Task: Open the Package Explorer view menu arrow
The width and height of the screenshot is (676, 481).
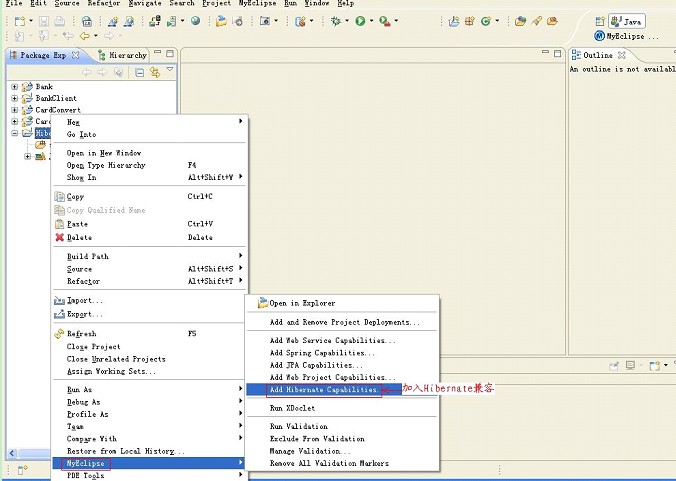Action: pos(170,70)
